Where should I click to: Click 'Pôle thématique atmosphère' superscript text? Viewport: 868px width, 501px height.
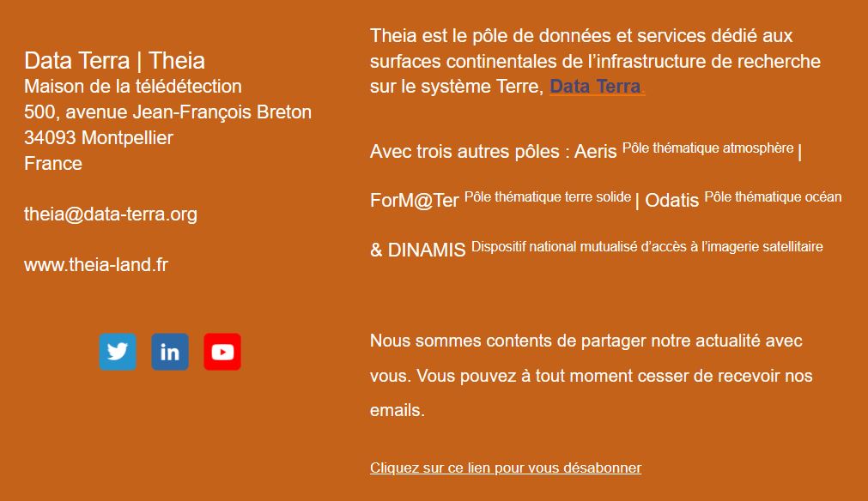tap(708, 148)
